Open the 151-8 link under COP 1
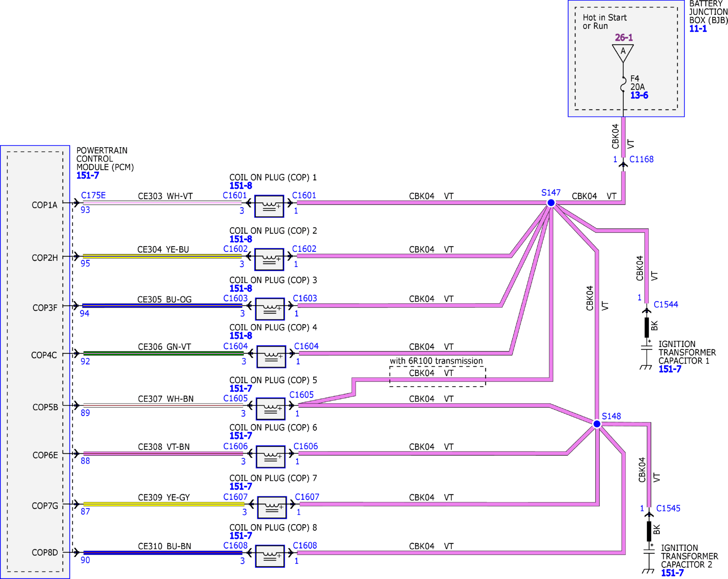 241,186
